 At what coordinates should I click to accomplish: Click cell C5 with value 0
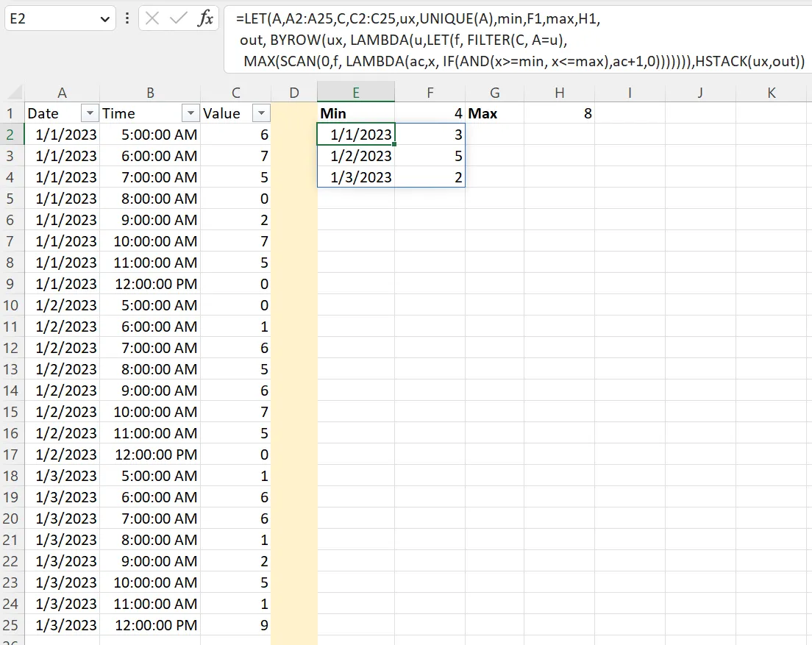[x=235, y=199]
